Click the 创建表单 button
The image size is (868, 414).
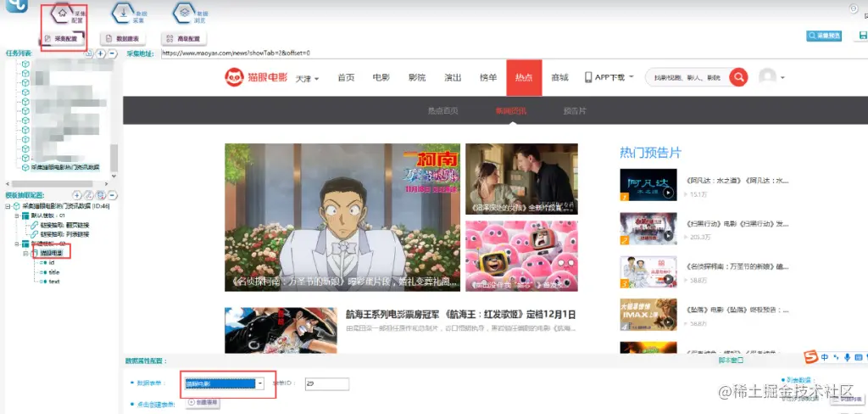(201, 403)
